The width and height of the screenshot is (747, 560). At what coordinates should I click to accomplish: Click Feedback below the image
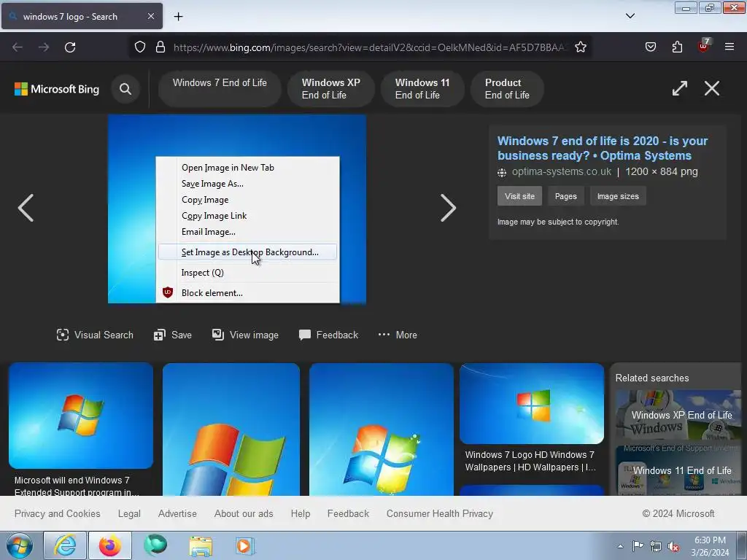coord(328,335)
